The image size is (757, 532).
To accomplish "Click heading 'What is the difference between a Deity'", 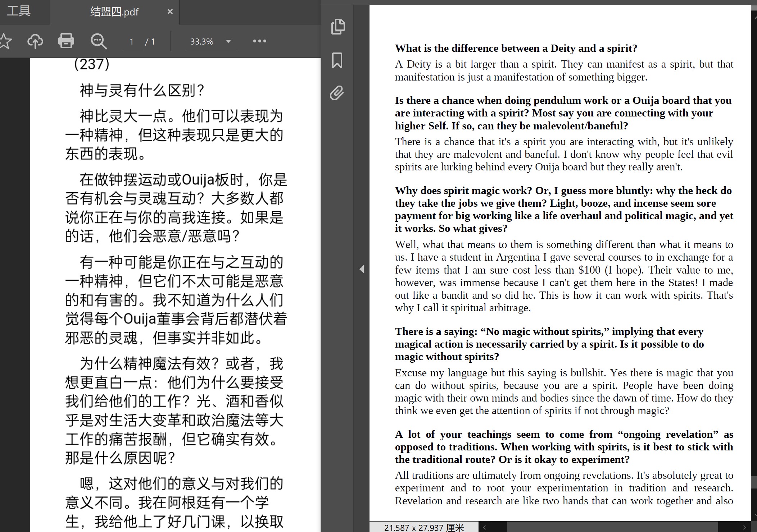I will point(516,48).
